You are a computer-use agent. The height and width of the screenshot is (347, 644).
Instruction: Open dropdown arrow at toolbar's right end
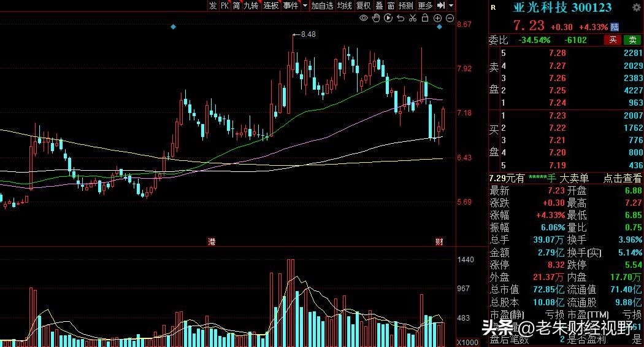451,6
